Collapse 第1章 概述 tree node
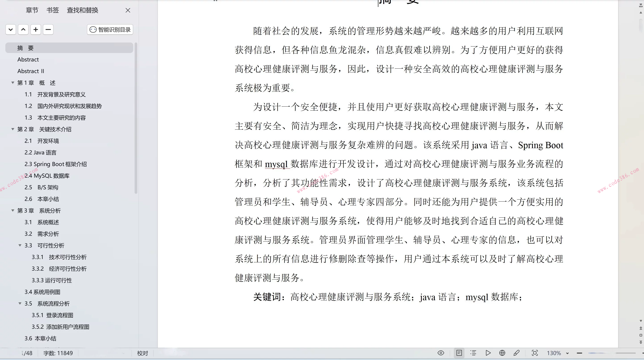This screenshot has height=360, width=644. click(13, 83)
